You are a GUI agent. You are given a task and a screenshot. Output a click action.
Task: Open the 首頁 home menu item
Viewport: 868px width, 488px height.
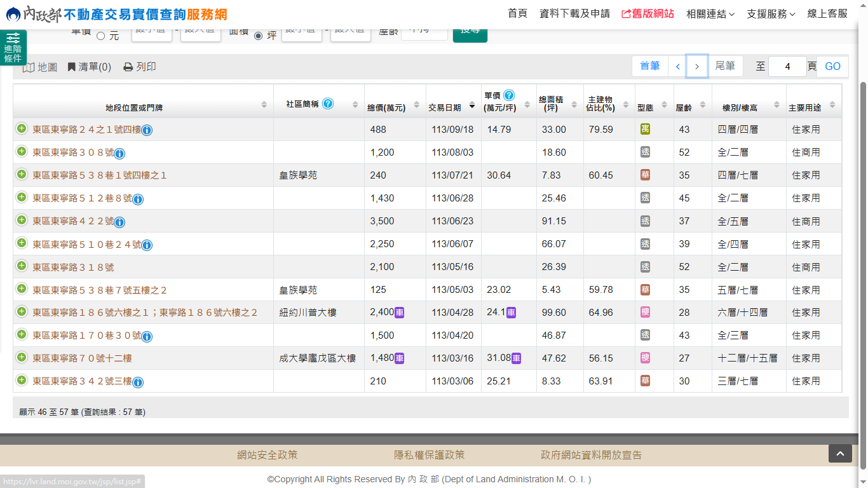point(517,13)
